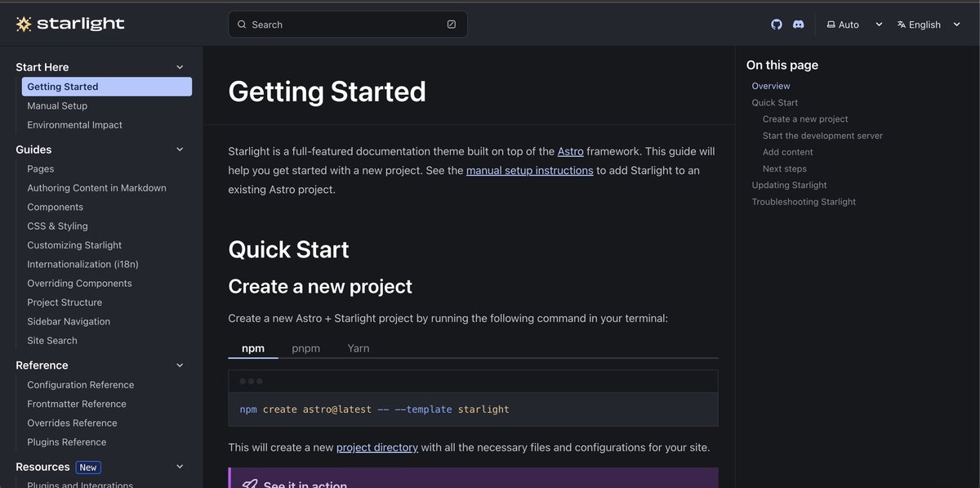The width and height of the screenshot is (980, 488).
Task: Open Manual Setup page
Action: [57, 105]
